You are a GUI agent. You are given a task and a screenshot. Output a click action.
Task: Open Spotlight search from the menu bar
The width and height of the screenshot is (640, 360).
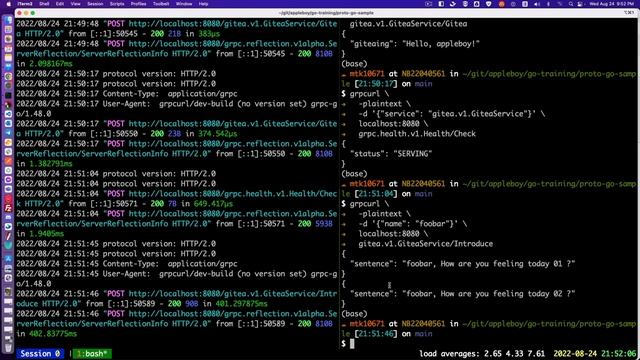[571, 4]
